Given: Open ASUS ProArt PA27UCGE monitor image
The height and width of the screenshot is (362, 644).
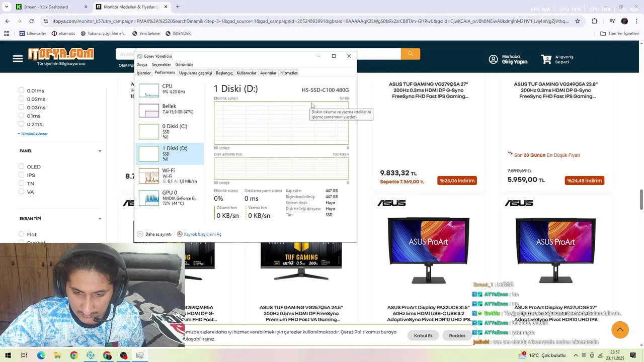Looking at the screenshot, I should point(555,250).
